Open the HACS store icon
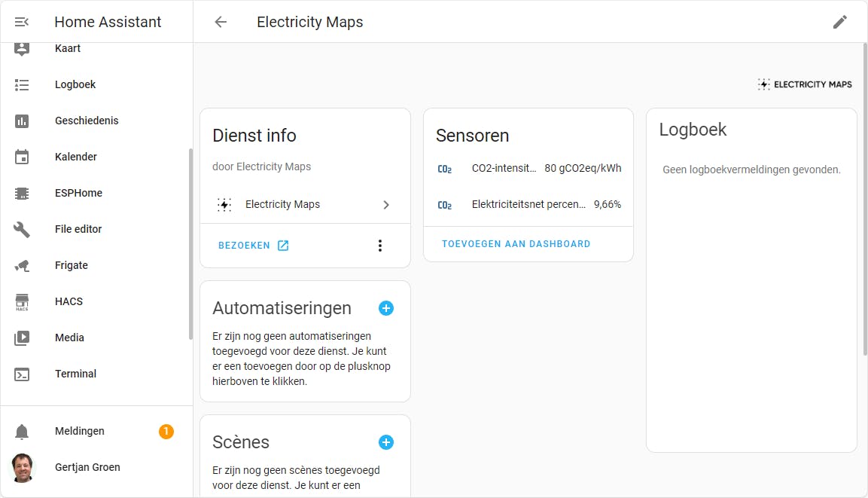 (22, 302)
